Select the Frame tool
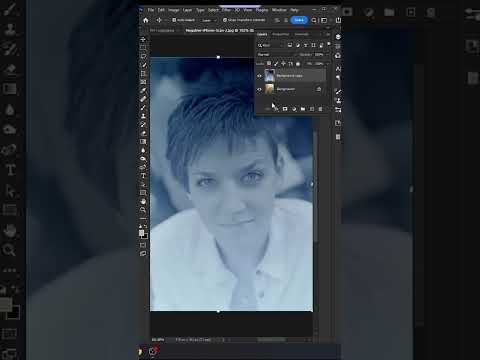The image size is (480, 360). [x=143, y=82]
